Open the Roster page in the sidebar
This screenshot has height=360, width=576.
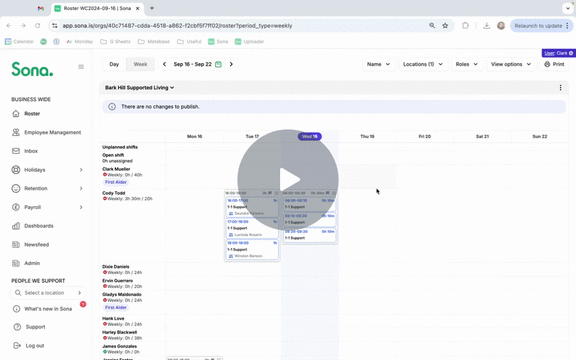32,114
